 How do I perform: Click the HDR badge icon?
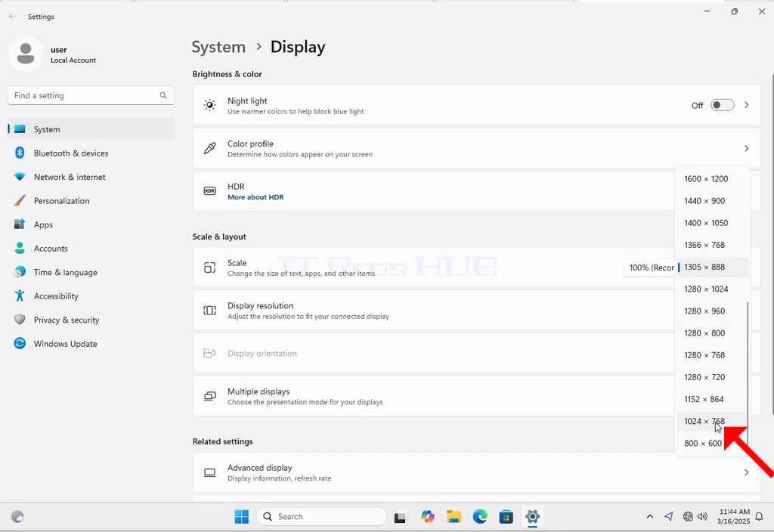[210, 191]
